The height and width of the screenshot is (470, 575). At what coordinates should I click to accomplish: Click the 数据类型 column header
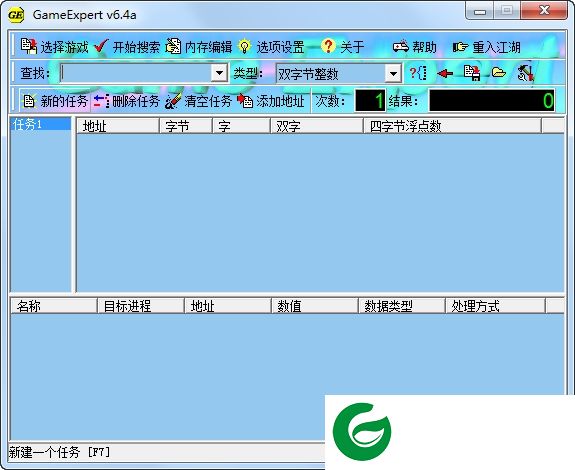point(402,306)
